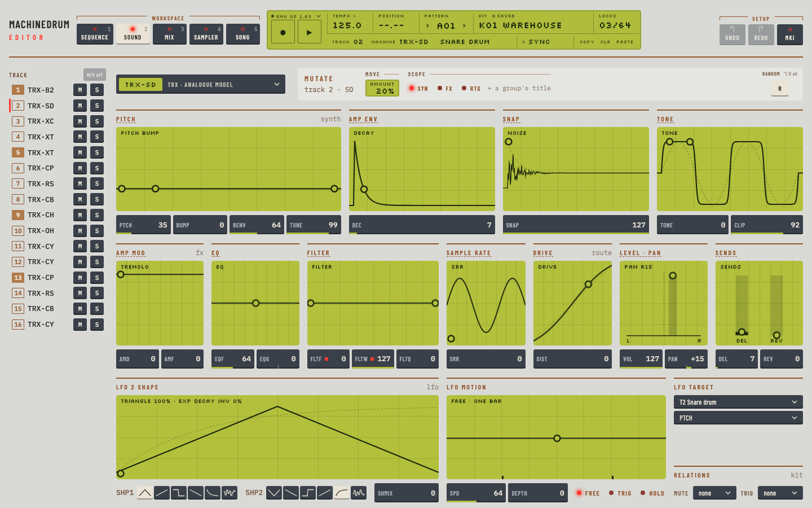Select SHP1 falling ramp shape

coord(196,493)
